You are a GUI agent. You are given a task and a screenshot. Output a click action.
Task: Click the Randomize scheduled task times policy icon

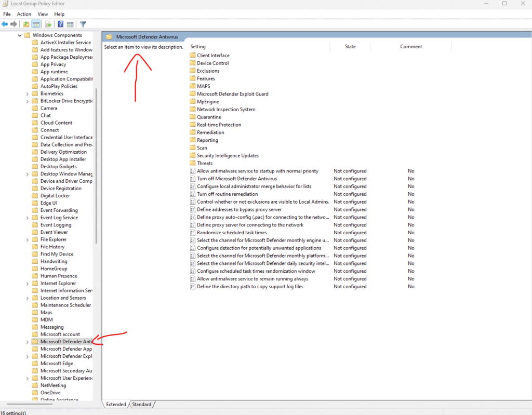pos(193,233)
